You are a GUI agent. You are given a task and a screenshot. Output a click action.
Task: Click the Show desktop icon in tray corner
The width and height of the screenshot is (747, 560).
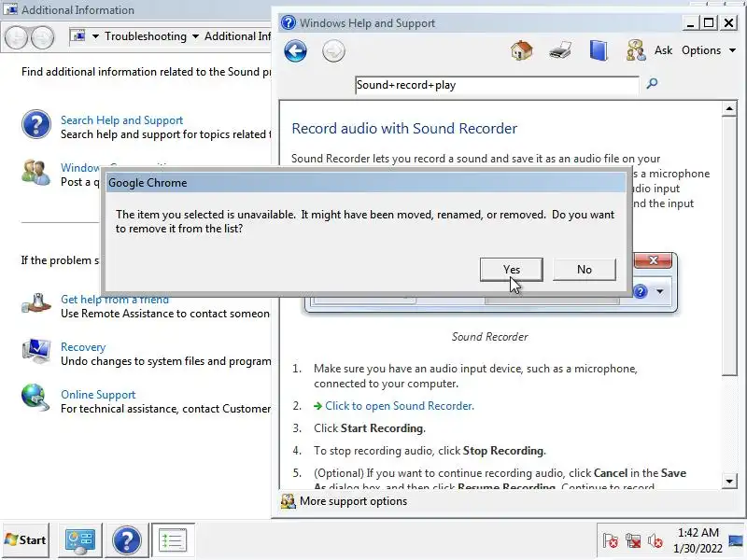click(x=736, y=540)
